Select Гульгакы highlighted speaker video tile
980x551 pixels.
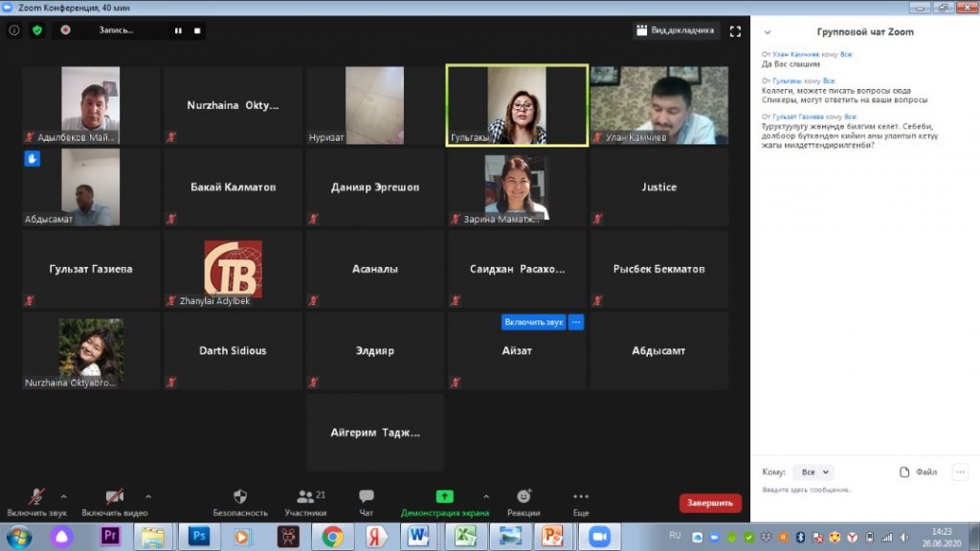pyautogui.click(x=517, y=105)
